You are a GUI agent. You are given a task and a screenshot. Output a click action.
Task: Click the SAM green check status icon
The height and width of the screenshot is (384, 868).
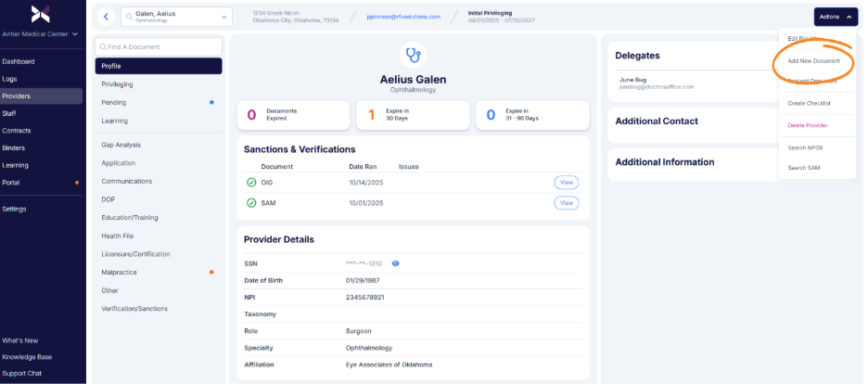[x=251, y=202]
